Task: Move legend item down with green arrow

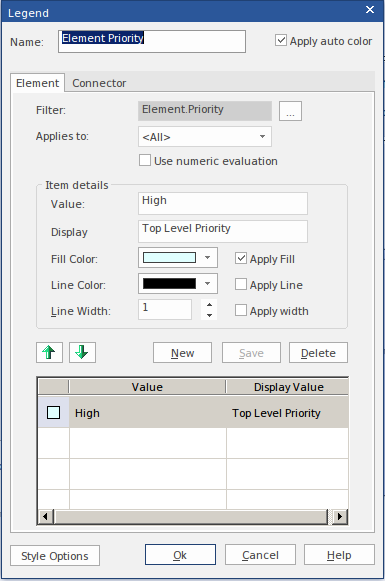Action: [82, 352]
